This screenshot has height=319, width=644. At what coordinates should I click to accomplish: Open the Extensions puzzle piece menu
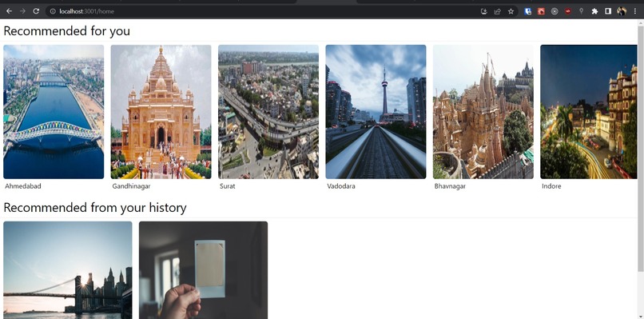[x=594, y=11]
